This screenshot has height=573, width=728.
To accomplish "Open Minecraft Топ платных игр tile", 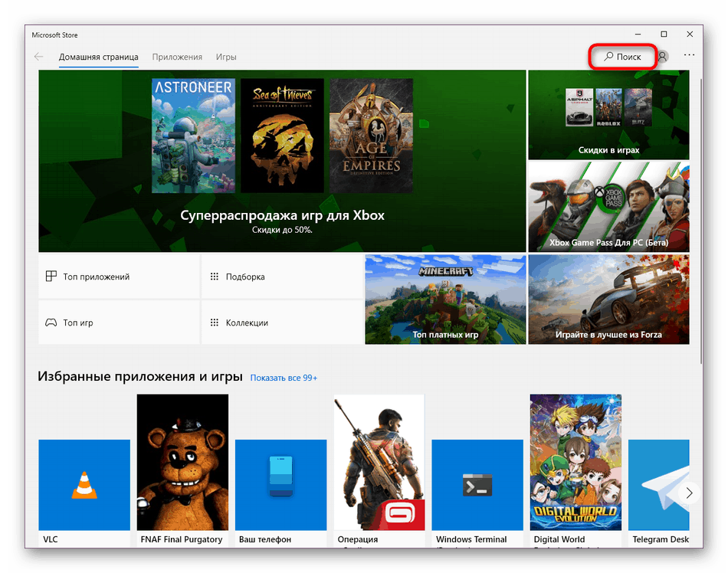I will pos(445,300).
